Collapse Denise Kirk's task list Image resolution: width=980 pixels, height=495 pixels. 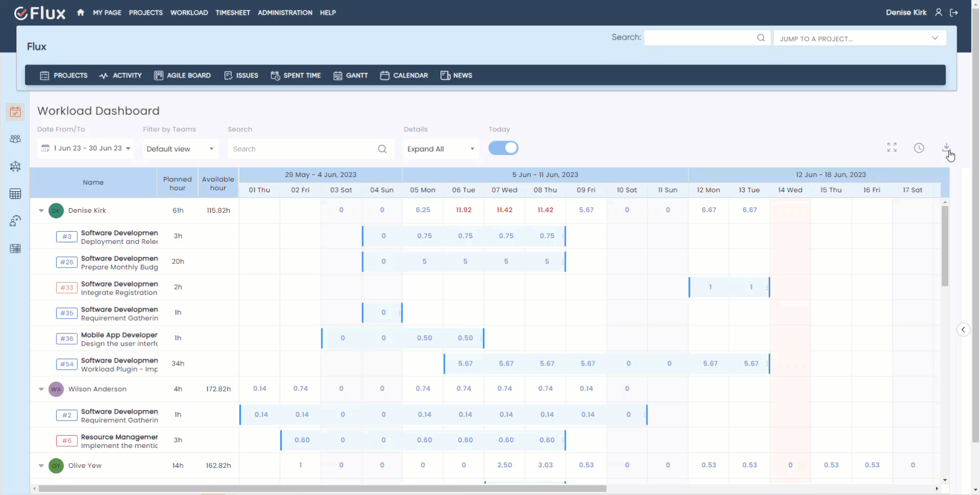tap(41, 211)
